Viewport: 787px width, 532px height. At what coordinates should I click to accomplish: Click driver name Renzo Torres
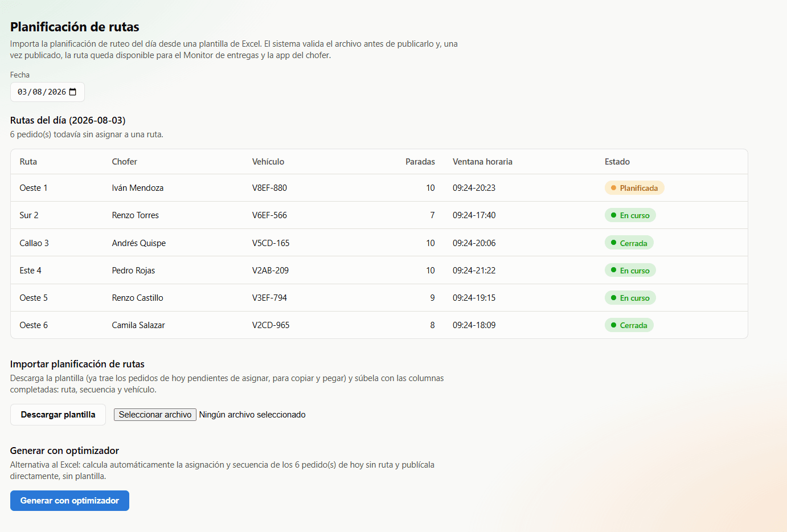click(136, 215)
